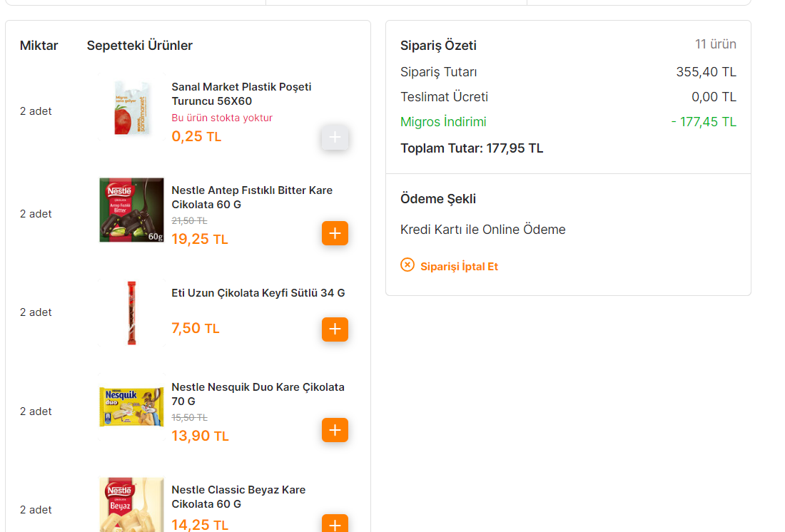The height and width of the screenshot is (532, 785).
Task: Click the Toplam Tutar total amount
Action: point(472,148)
